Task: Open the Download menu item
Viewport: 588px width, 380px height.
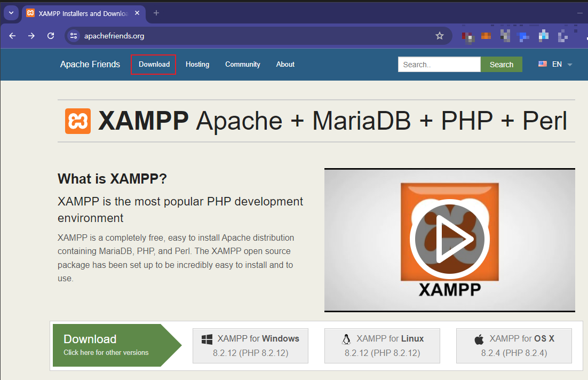Action: (154, 64)
